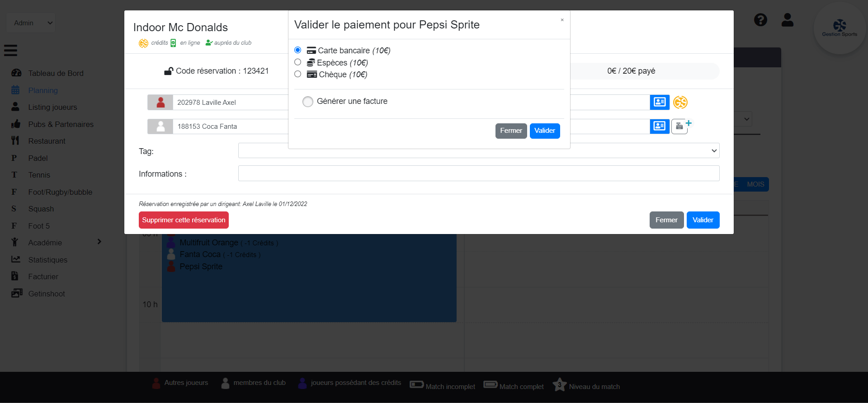
Task: Click the Statistiques chart icon
Action: 16,259
